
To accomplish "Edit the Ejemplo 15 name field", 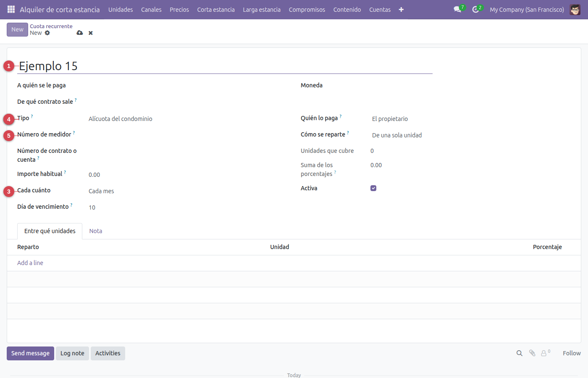I will click(225, 66).
